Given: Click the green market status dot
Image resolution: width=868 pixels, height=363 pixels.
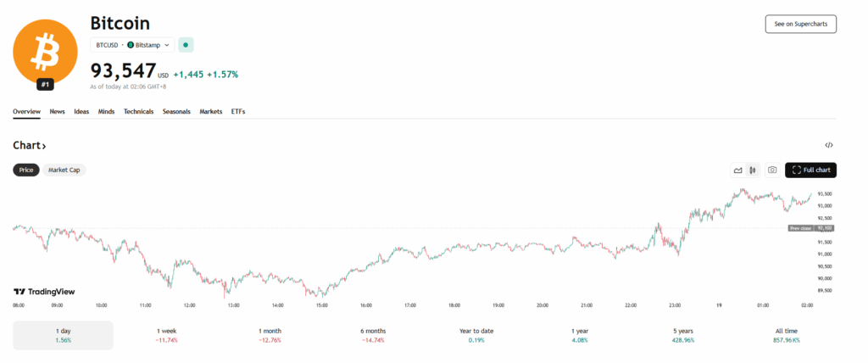Looking at the screenshot, I should pos(186,44).
